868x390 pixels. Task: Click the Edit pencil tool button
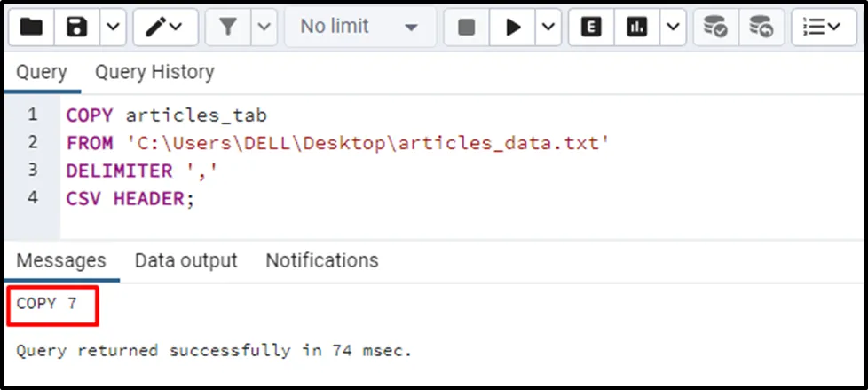coord(165,28)
